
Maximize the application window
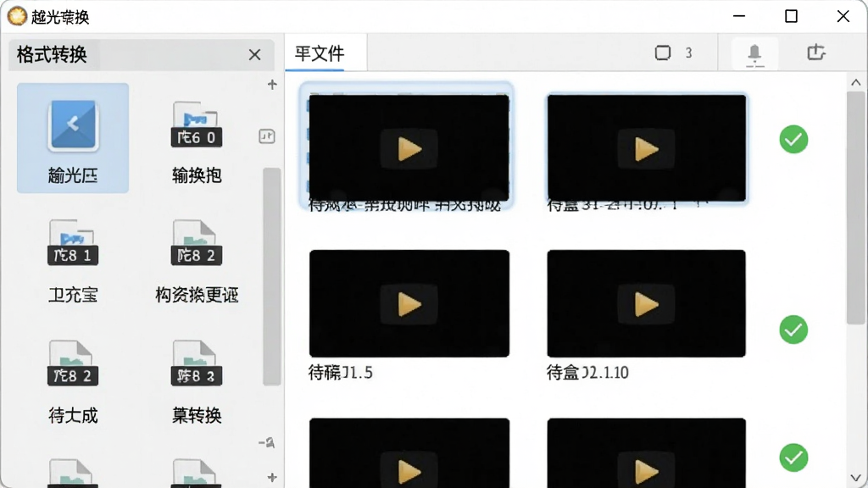791,16
